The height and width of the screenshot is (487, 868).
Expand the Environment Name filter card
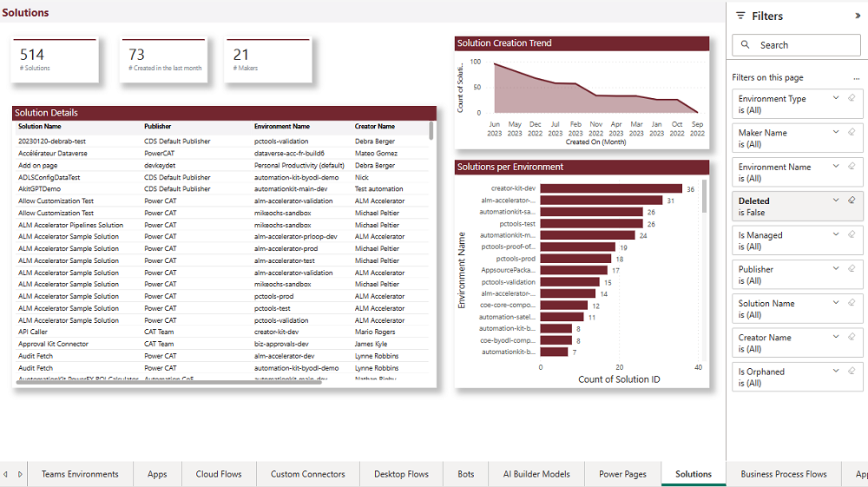pyautogui.click(x=836, y=167)
